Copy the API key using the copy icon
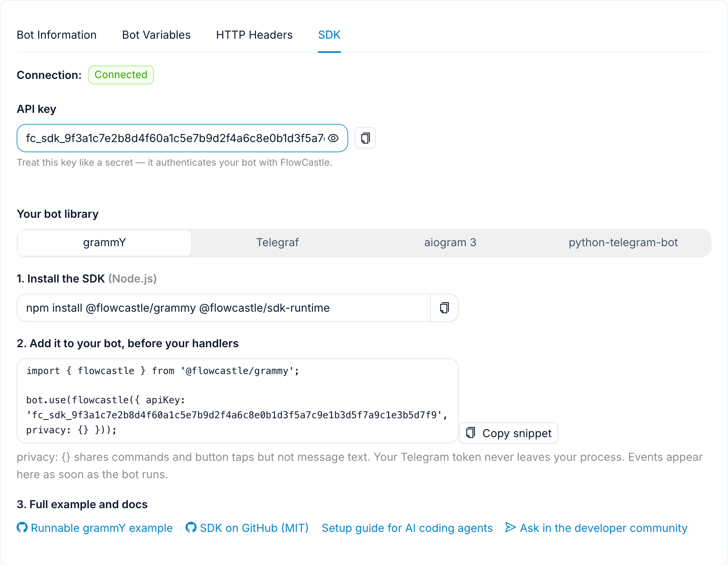Image resolution: width=728 pixels, height=565 pixels. tap(365, 138)
